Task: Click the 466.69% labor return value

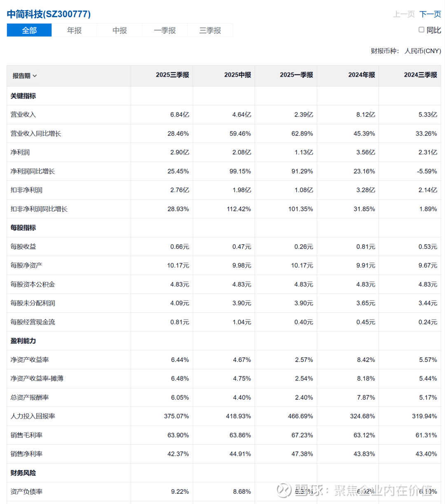Action: pos(300,416)
